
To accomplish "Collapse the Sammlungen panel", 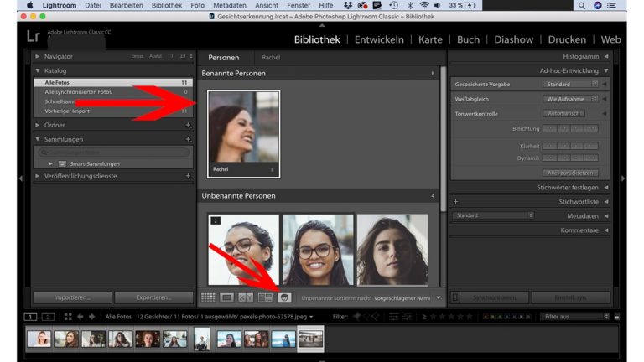I will coord(38,139).
